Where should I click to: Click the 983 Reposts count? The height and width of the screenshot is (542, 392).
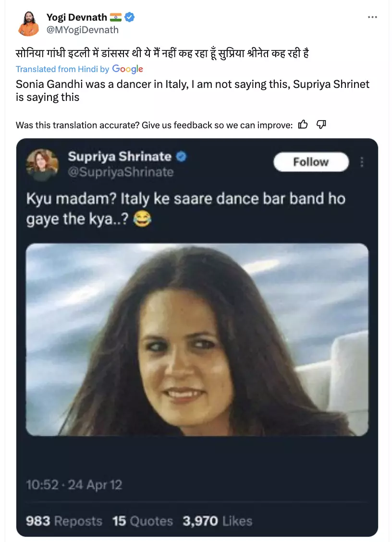tap(64, 521)
